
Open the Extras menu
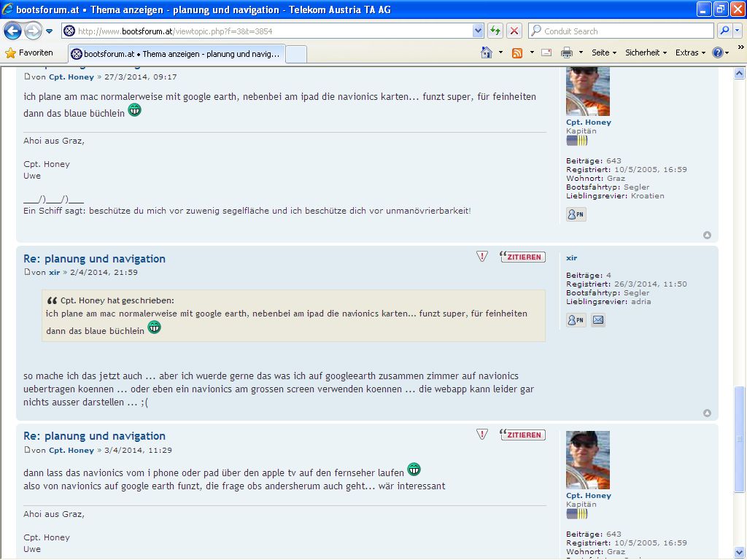pyautogui.click(x=690, y=52)
